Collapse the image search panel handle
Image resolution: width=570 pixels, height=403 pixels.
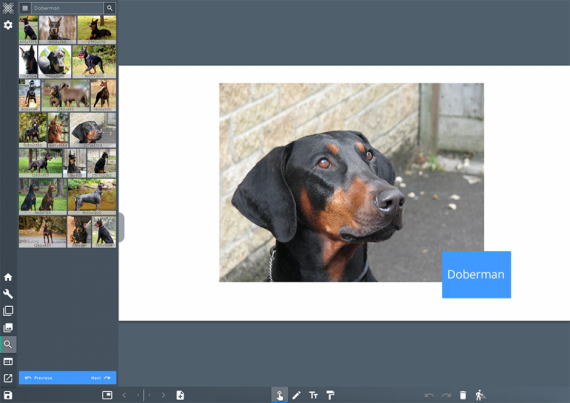pyautogui.click(x=122, y=227)
